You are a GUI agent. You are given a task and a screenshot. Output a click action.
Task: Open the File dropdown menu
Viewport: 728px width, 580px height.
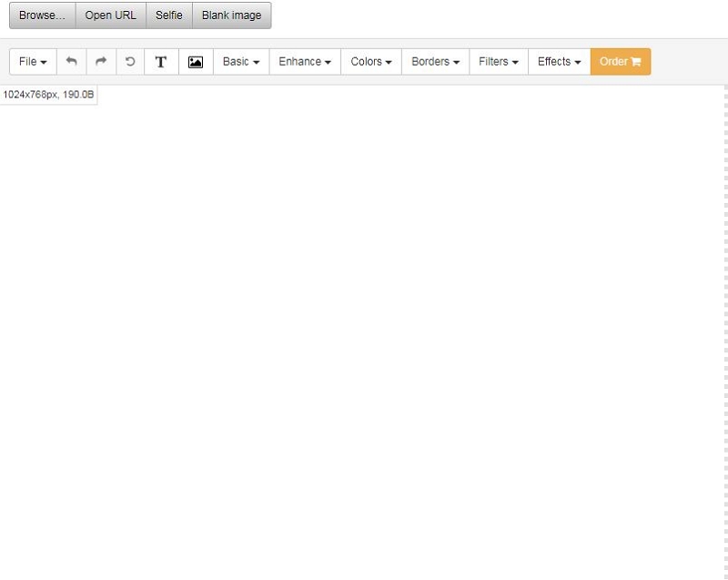(33, 62)
